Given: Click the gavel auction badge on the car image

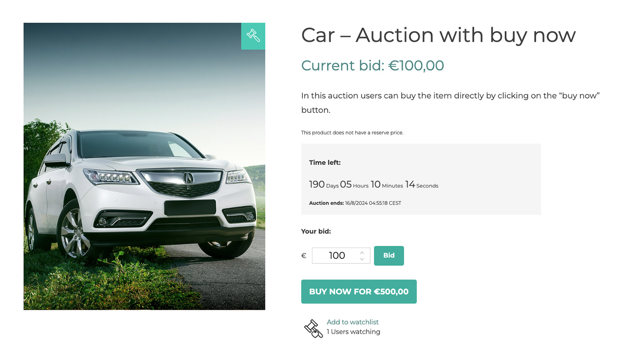Looking at the screenshot, I should pyautogui.click(x=253, y=36).
